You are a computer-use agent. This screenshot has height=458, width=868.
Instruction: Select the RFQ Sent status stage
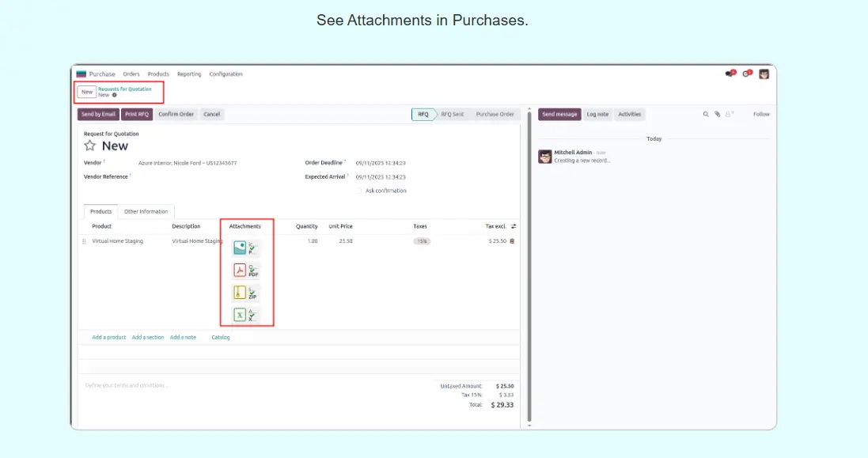coord(453,114)
